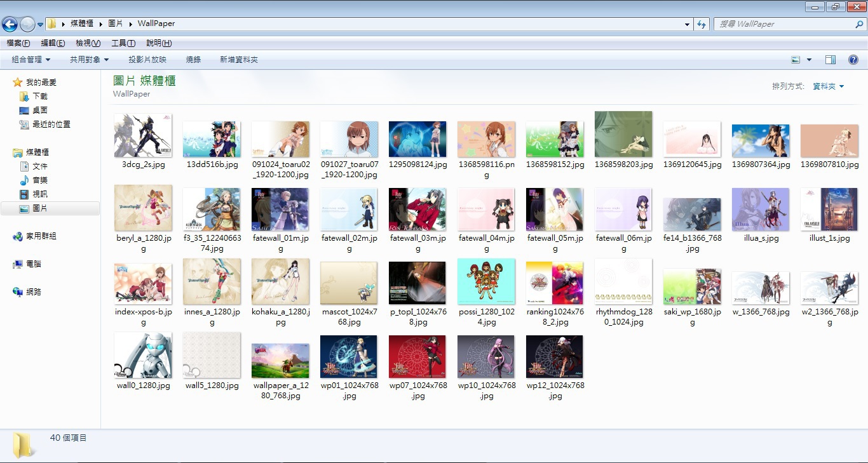Select the fe14_b1366_768.jpg thumbnail

click(x=692, y=214)
